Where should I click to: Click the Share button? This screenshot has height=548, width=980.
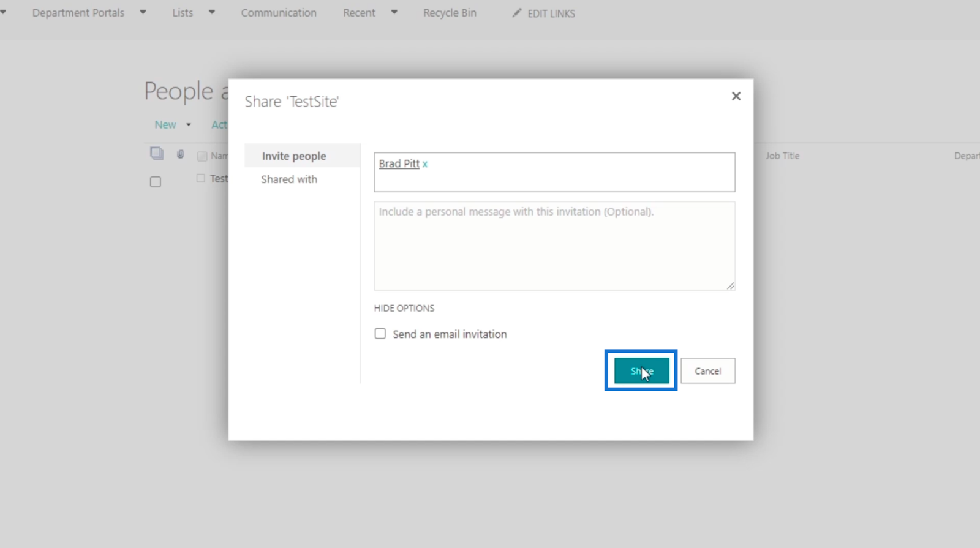point(641,371)
